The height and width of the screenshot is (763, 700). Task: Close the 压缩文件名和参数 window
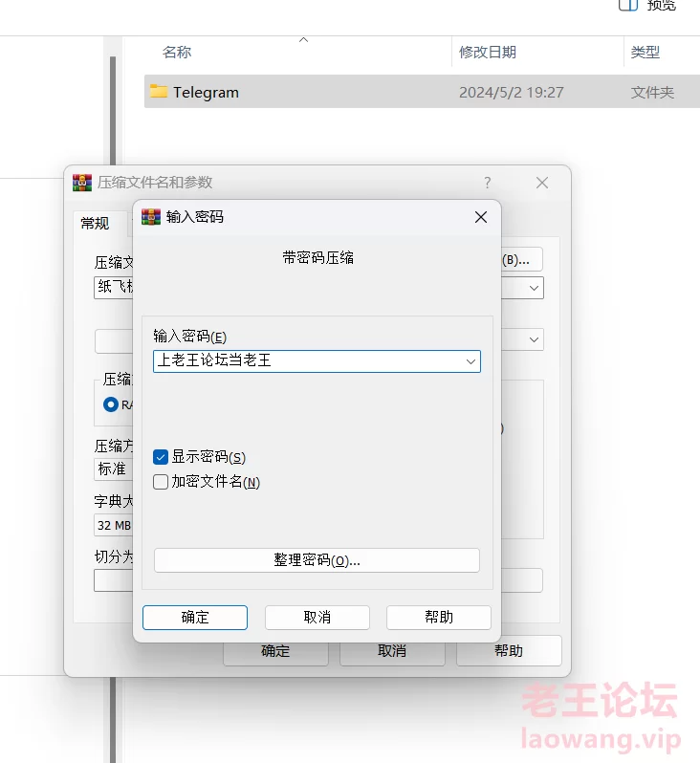[x=542, y=183]
